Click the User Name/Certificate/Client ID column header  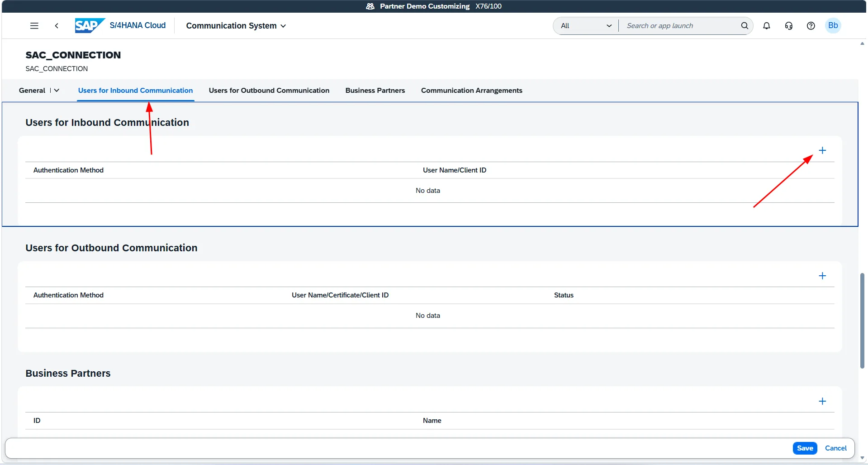tap(340, 295)
